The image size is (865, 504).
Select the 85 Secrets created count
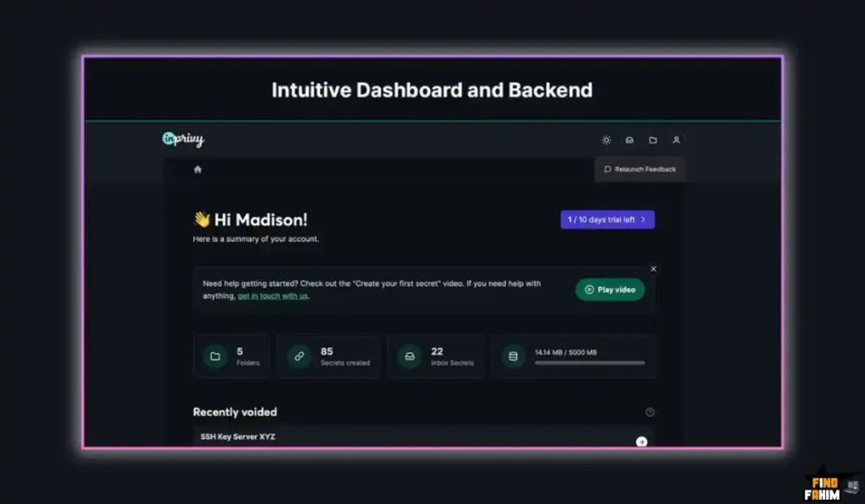pyautogui.click(x=327, y=351)
